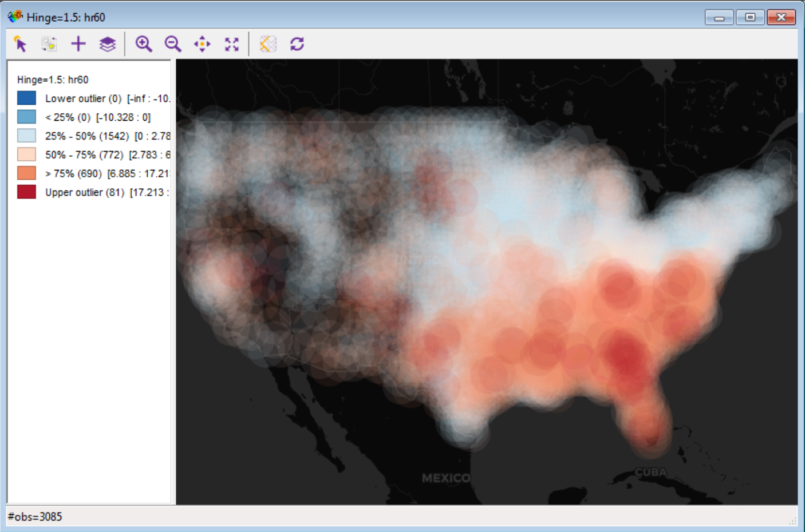Open the map layers stack icon

108,43
